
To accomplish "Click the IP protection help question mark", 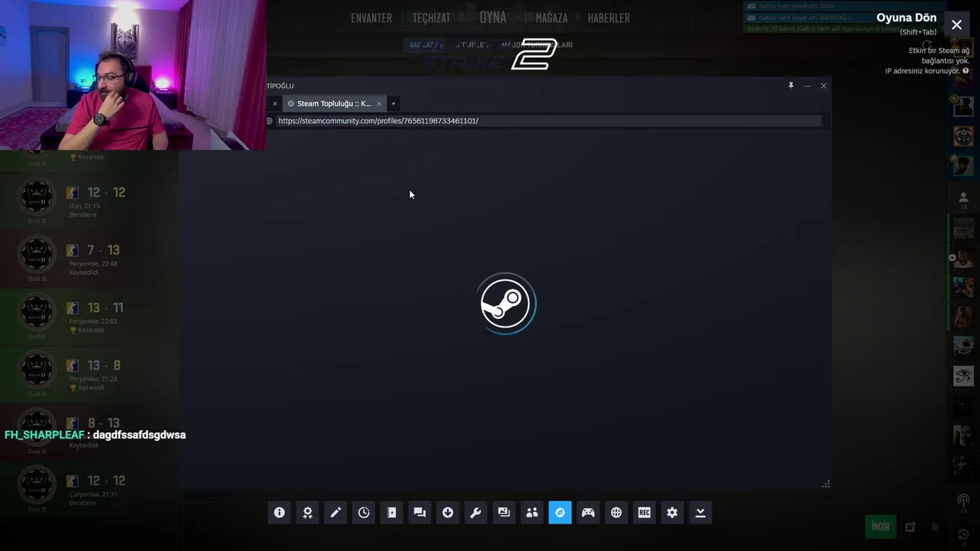I will click(x=965, y=71).
